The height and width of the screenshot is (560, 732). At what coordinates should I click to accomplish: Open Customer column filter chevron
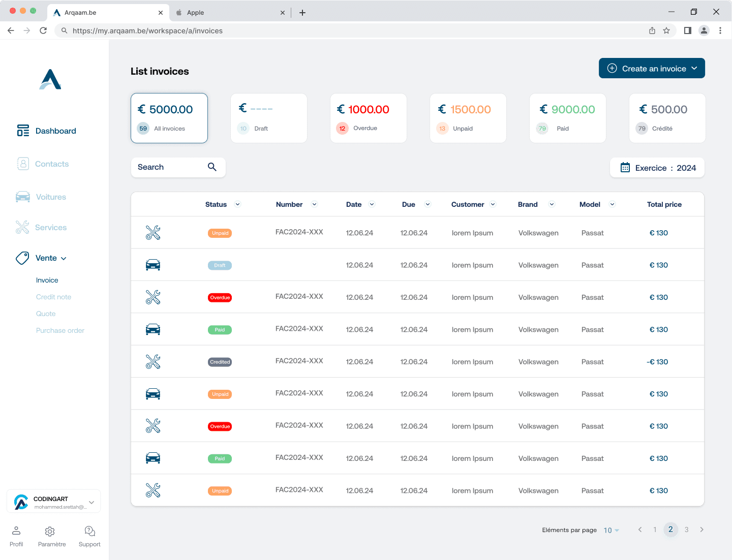click(x=493, y=204)
